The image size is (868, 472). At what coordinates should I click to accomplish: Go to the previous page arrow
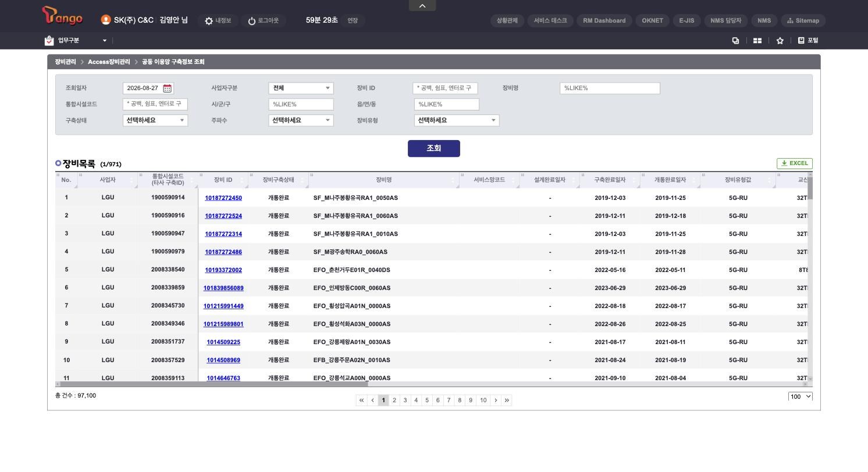tap(372, 401)
